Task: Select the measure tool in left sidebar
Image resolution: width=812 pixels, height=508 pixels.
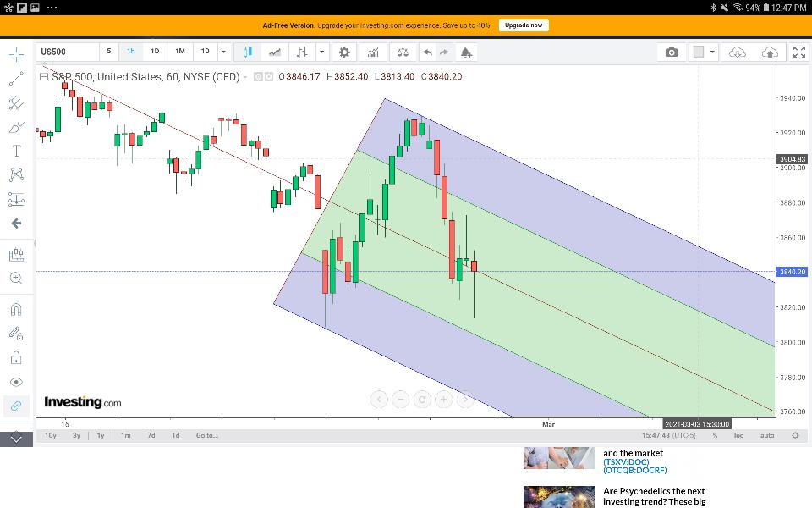Action: point(16,255)
